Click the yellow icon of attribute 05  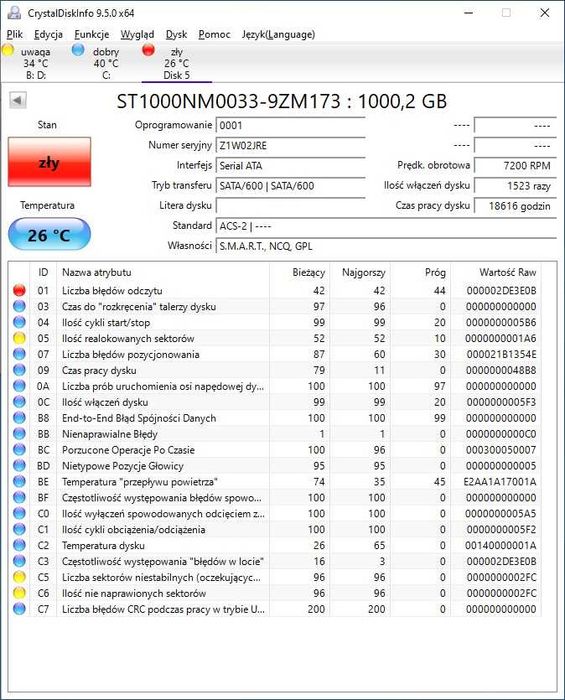(x=19, y=338)
